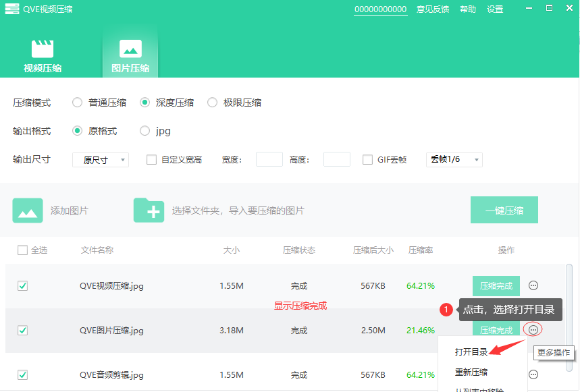Select 普通压缩 compression mode

coord(77,103)
